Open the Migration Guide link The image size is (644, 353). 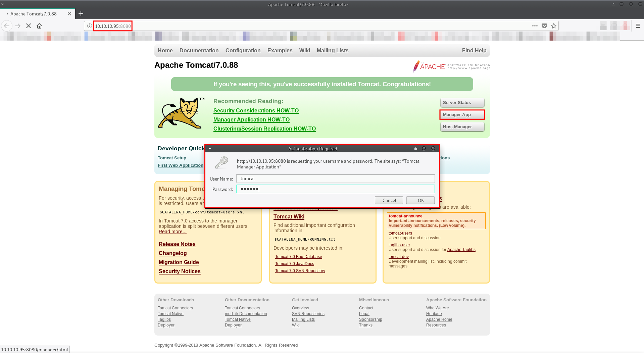coord(179,262)
